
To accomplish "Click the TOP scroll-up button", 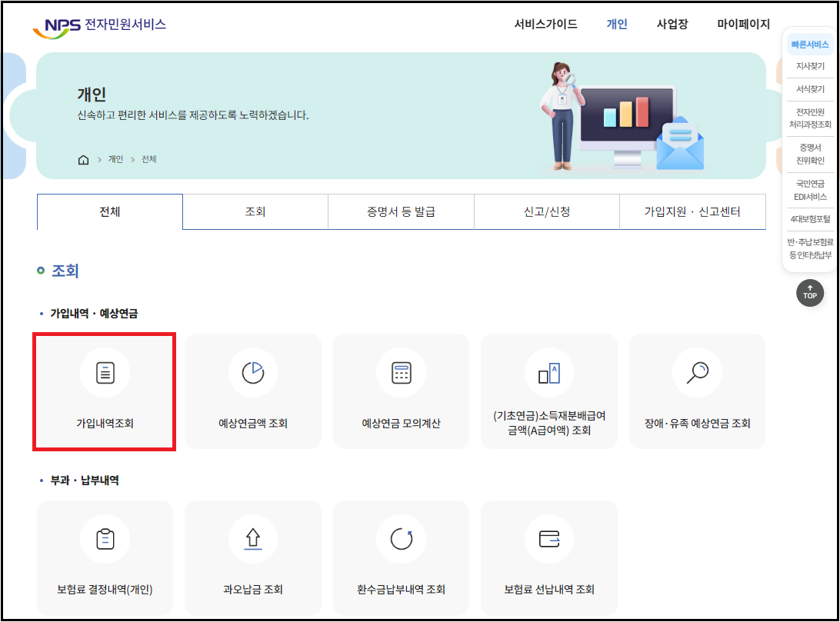I will (809, 293).
